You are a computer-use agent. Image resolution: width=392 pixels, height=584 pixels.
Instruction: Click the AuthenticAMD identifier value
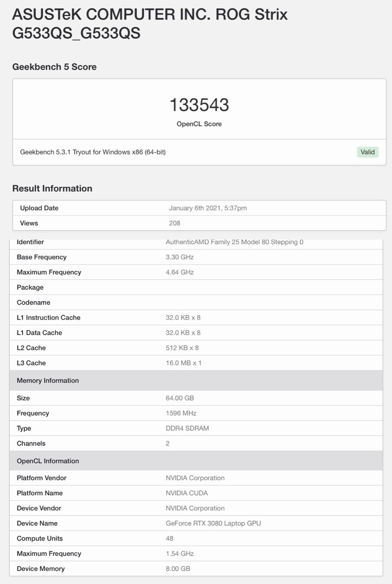coord(234,242)
